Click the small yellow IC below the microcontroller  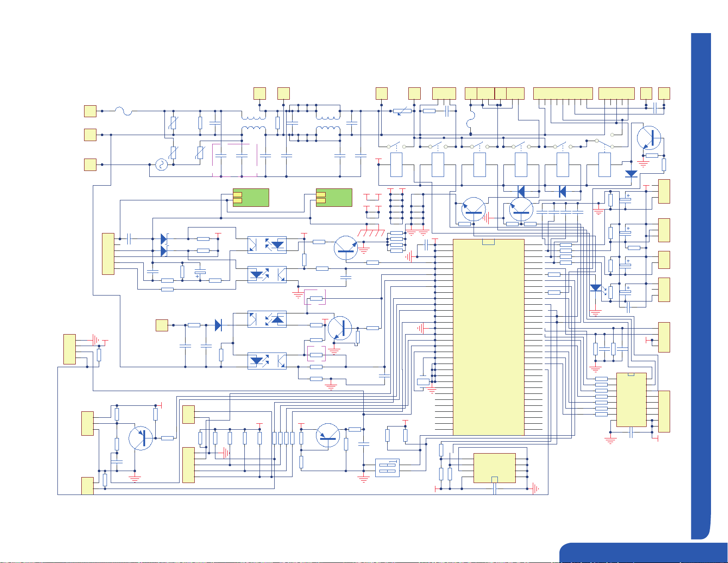495,468
